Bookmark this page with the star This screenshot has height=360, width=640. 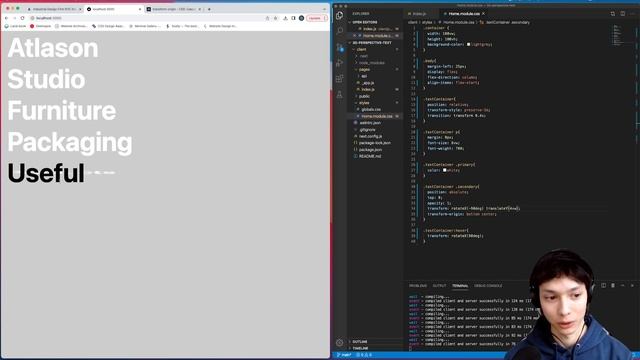pos(276,18)
